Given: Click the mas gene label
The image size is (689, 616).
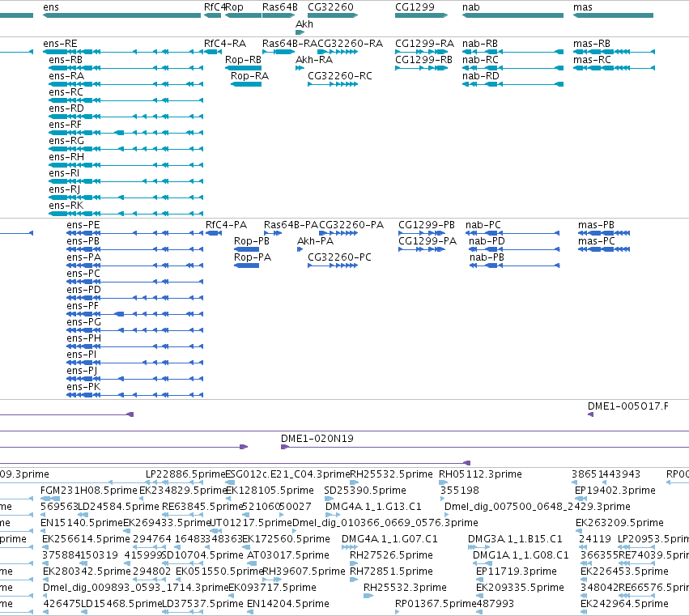Looking at the screenshot, I should click(x=583, y=7).
